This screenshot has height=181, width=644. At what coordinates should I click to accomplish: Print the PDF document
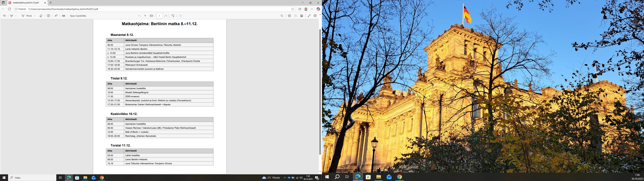pyautogui.click(x=289, y=16)
